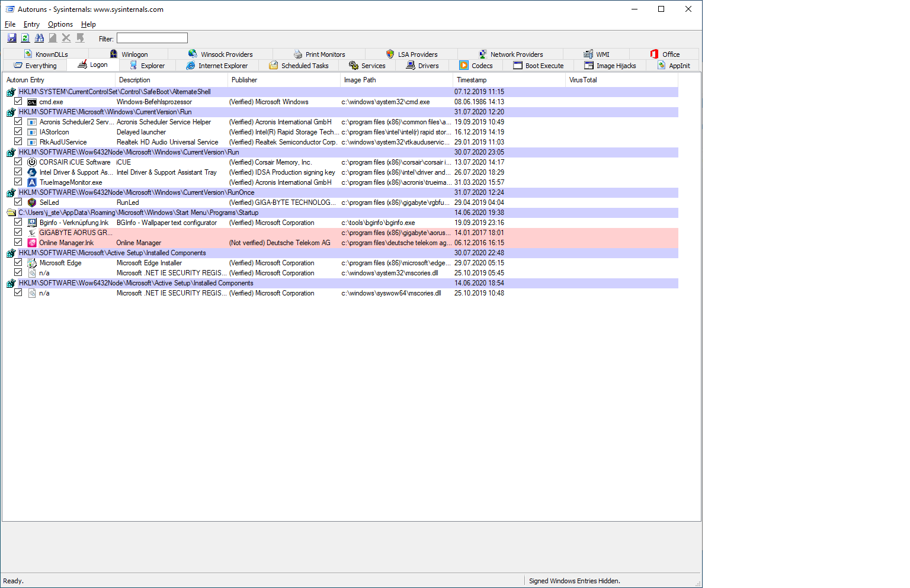Click the IAStorIcon entry icon
The height and width of the screenshot is (588, 910).
tap(32, 132)
